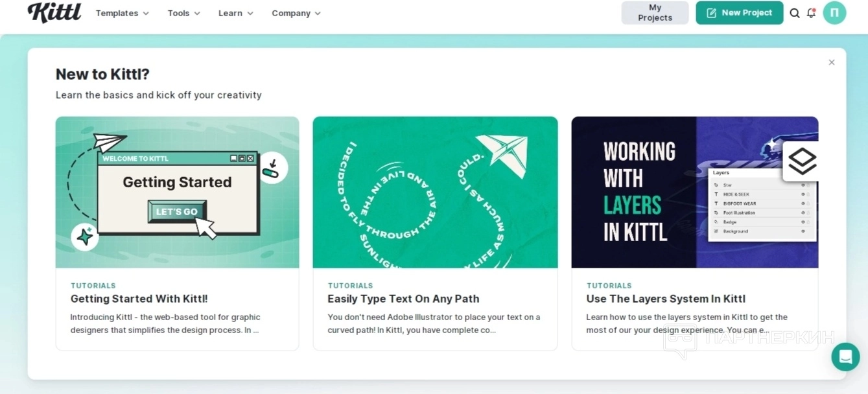Screen dimensions: 868x394
Task: Open Use The Layers System In Kittl title
Action: (x=666, y=299)
